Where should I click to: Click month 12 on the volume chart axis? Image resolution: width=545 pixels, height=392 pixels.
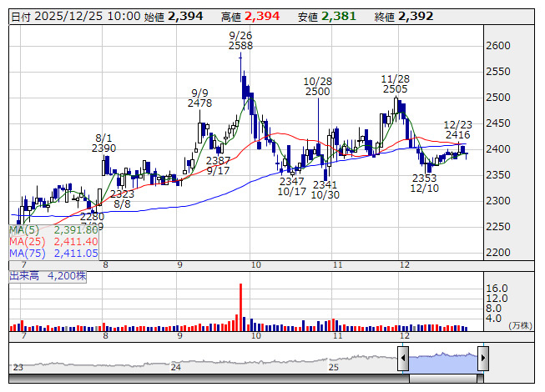point(405,336)
